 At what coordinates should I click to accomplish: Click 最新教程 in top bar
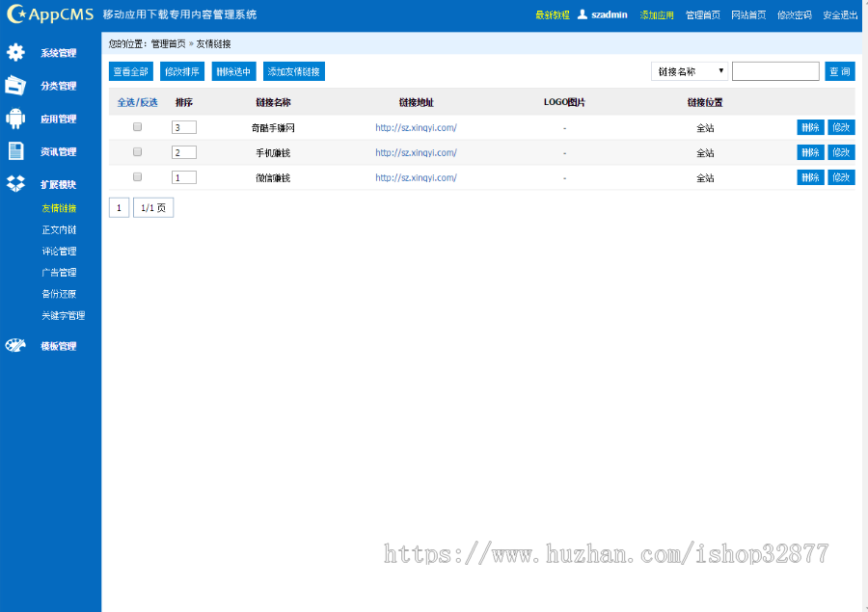pos(553,15)
